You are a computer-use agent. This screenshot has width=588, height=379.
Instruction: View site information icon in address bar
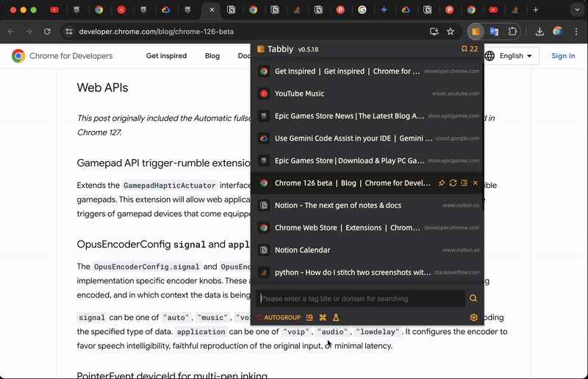(x=69, y=32)
